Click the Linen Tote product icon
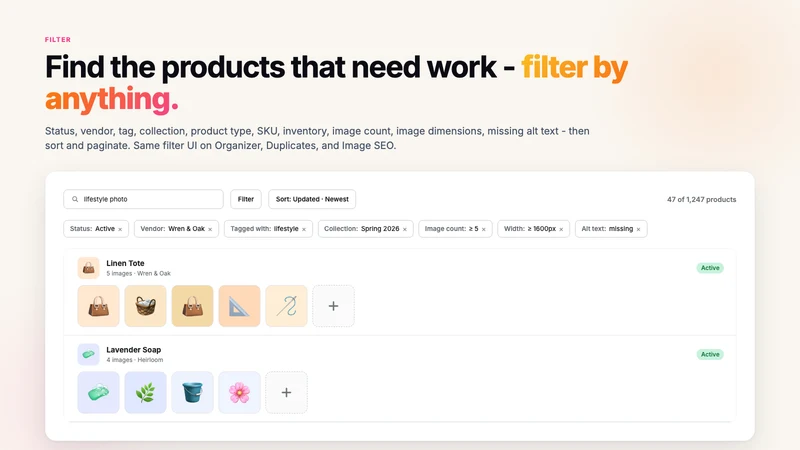 [88, 268]
